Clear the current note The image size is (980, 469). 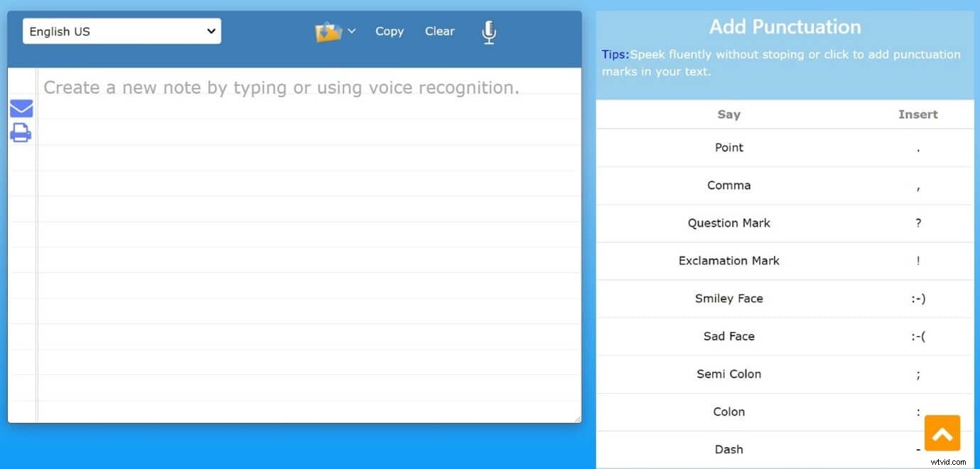tap(439, 31)
